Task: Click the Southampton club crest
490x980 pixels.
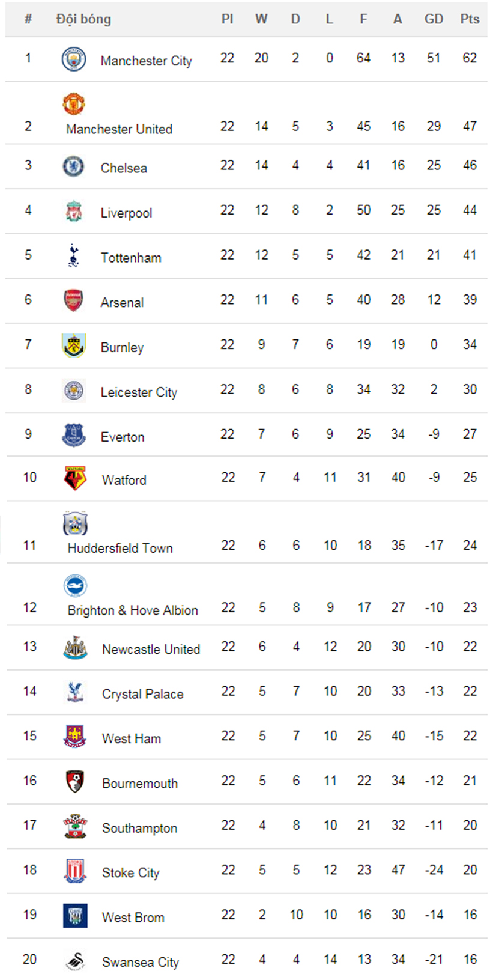Action: [75, 826]
